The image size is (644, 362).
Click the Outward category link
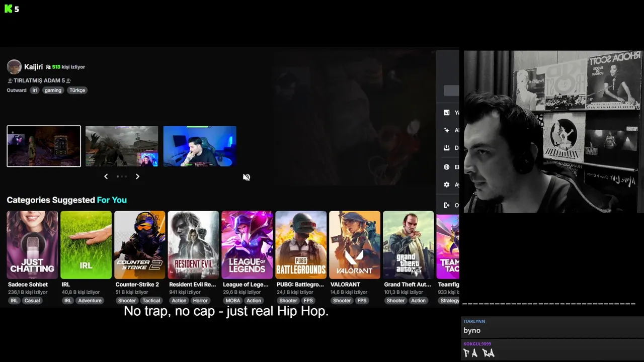click(17, 90)
